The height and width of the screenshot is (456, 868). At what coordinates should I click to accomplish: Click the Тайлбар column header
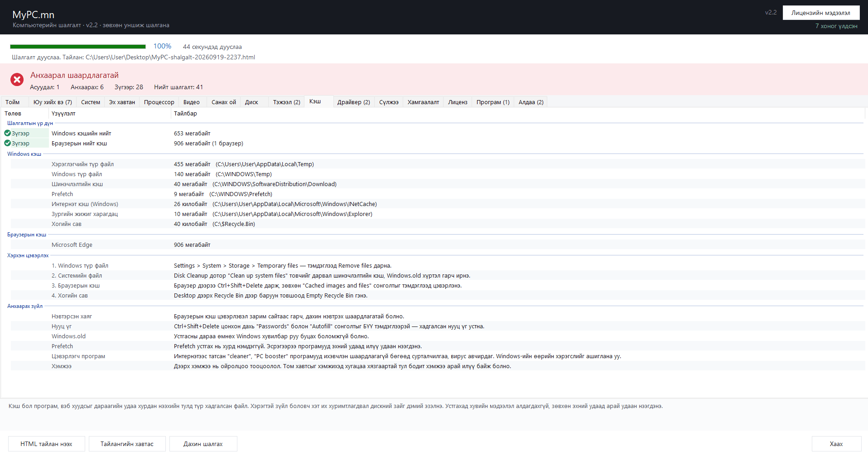click(x=518, y=113)
